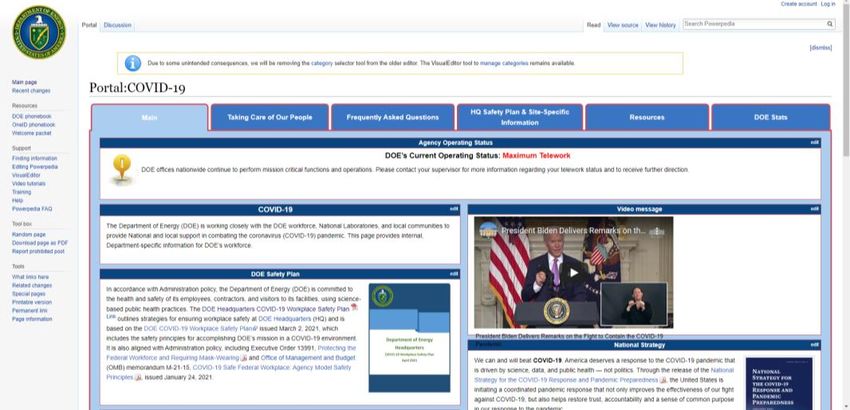Click Download page as PDF

click(x=40, y=243)
